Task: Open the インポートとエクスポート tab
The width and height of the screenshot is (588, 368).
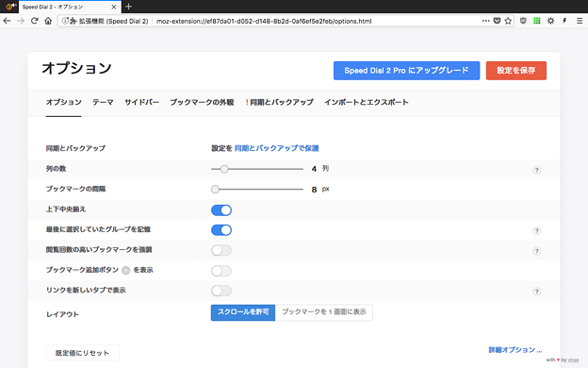Action: [367, 102]
